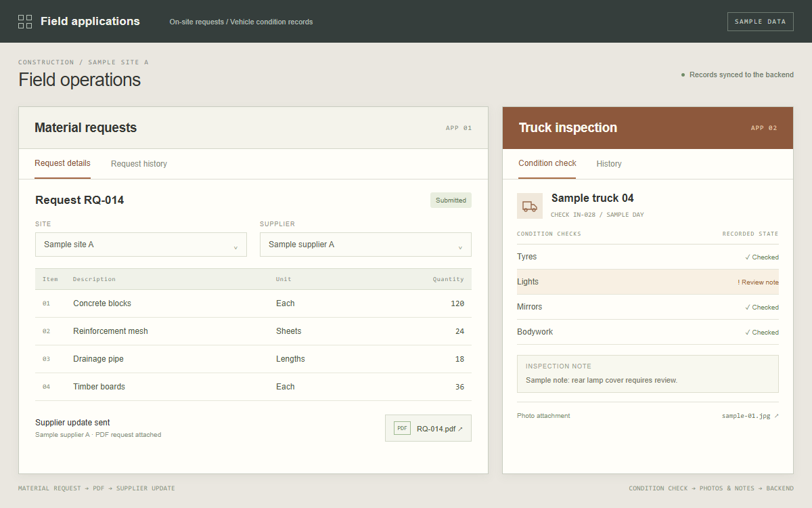Click the quantity 18 cell
812x508 pixels.
coord(459,359)
